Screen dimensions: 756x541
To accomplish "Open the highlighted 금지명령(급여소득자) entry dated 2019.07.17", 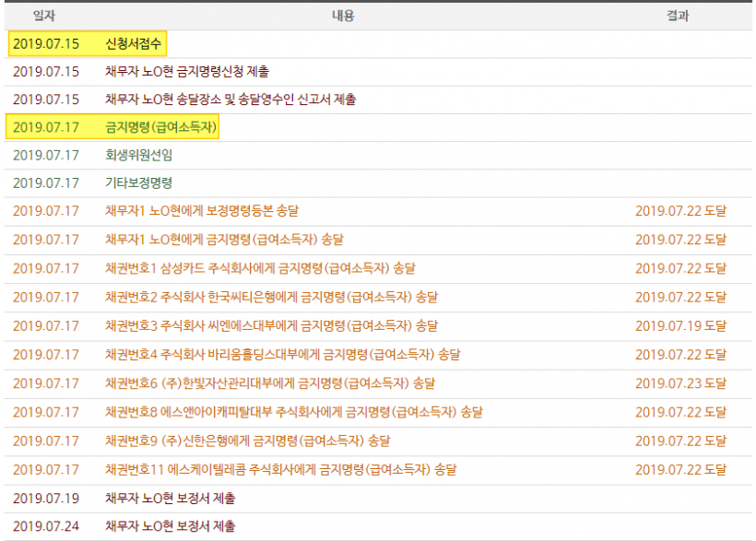I will (x=160, y=127).
